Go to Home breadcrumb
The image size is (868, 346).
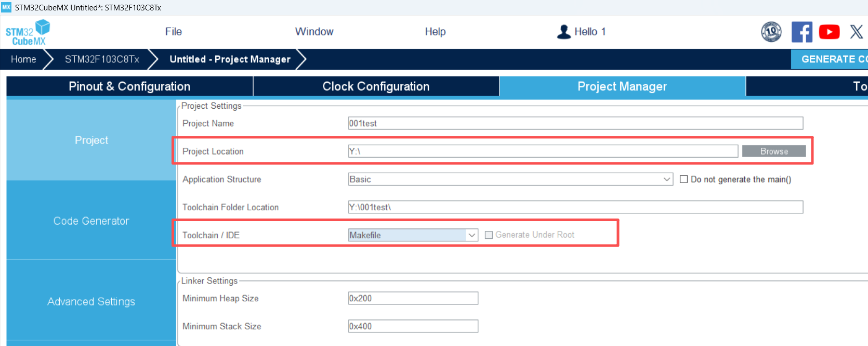(23, 59)
